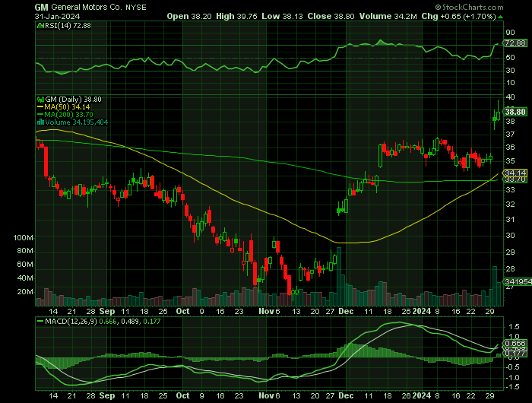Screen dimensions: 532x403
Task: Open the StockCharts.com copyright link
Action: [469, 7]
